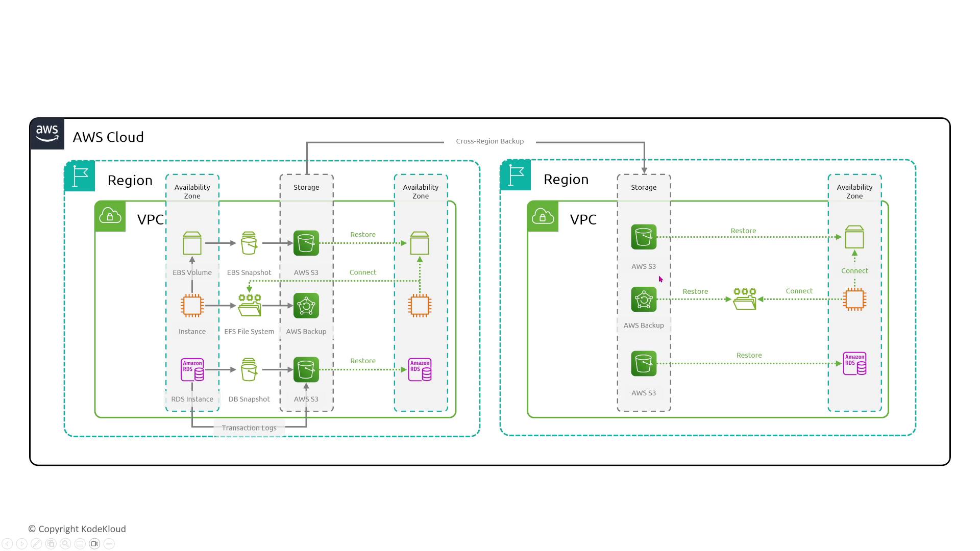Image resolution: width=980 pixels, height=551 pixels.
Task: Click the AWS Backup icon in the right region
Action: tap(644, 299)
